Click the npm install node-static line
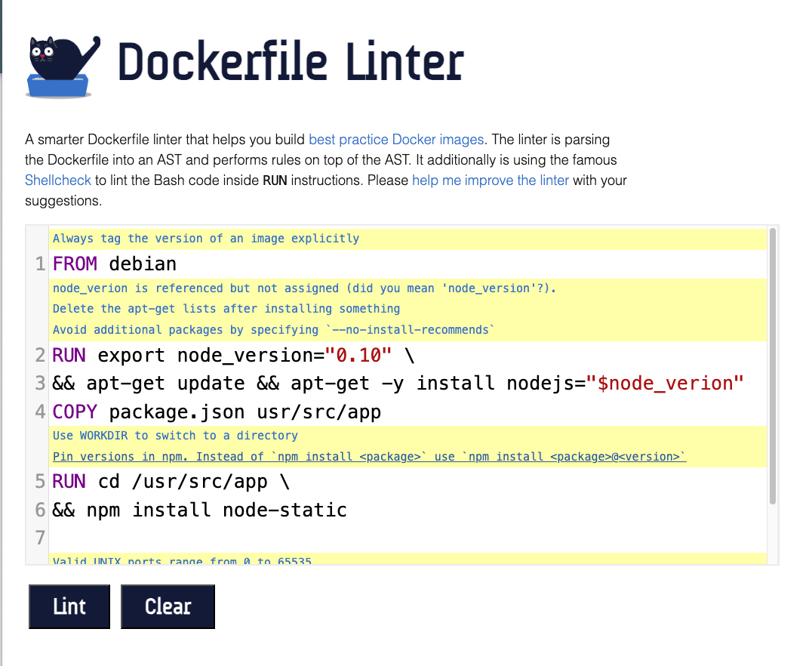 tap(200, 510)
